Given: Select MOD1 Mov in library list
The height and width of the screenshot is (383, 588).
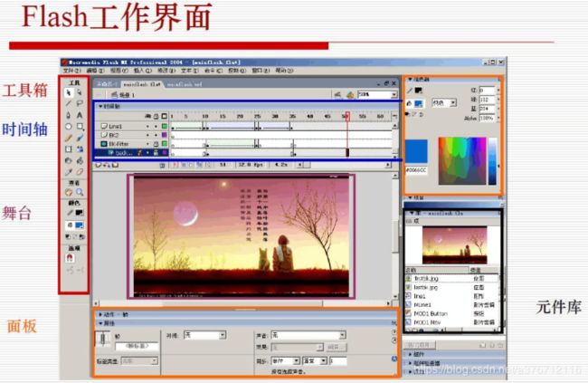Looking at the screenshot, I should coord(427,322).
